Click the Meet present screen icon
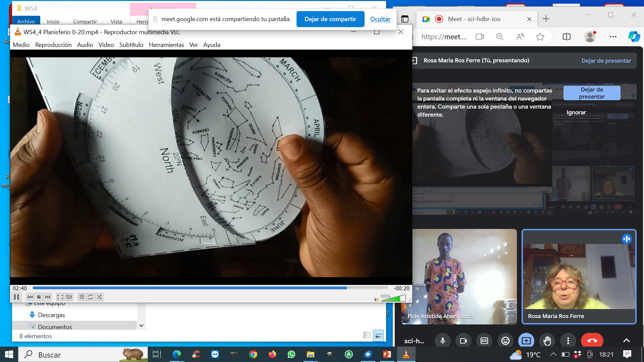 click(x=526, y=341)
